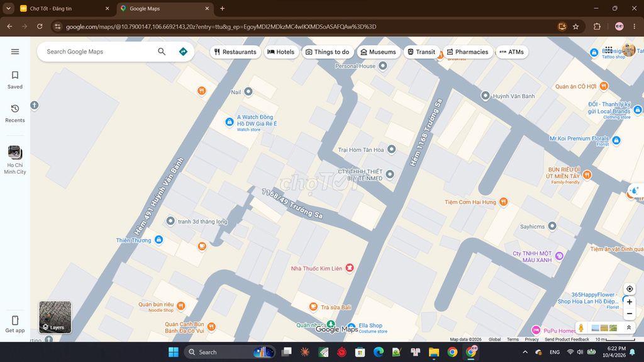Reload the current page
The height and width of the screenshot is (362, 644).
pos(40,26)
